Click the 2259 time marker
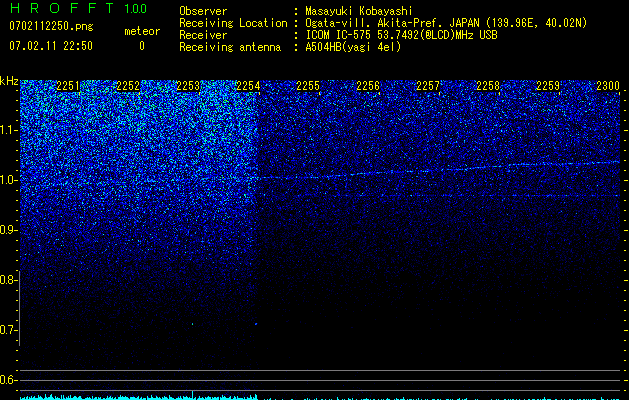The width and height of the screenshot is (629, 400). point(548,86)
